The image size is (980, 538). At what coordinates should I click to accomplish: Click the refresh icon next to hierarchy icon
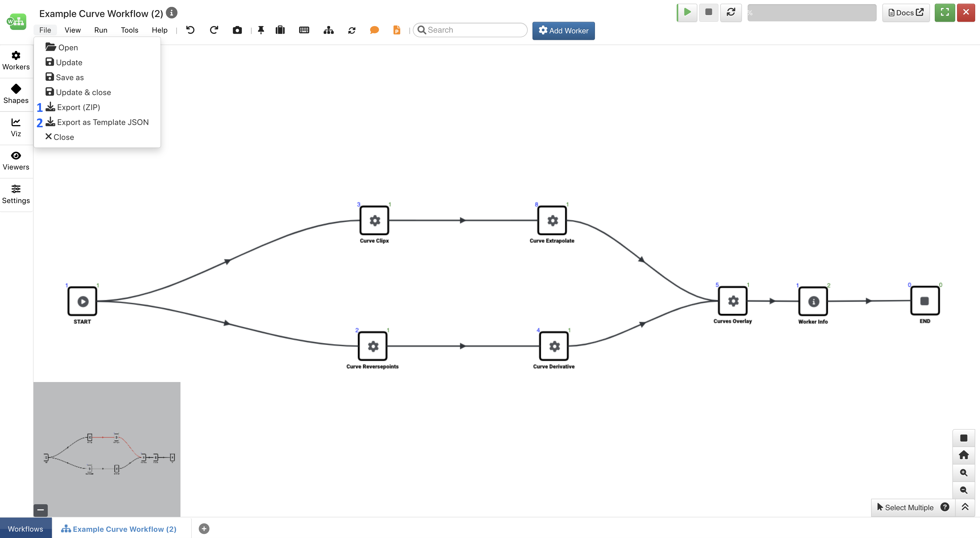[x=352, y=30]
